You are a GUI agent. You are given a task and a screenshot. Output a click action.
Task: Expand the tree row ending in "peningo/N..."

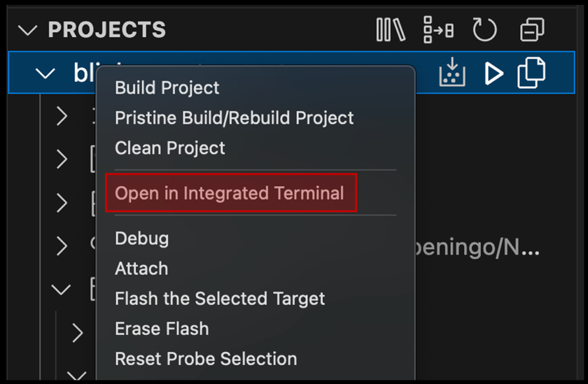tap(62, 246)
